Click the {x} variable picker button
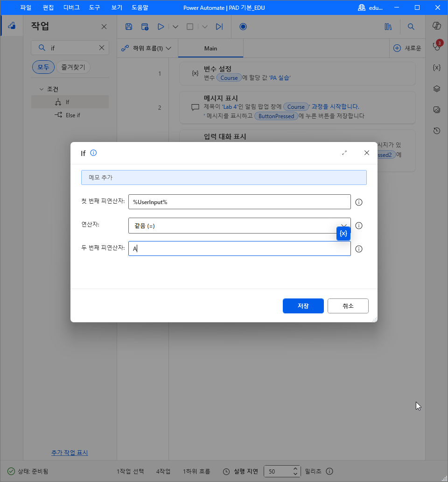This screenshot has height=482, width=448. click(343, 234)
